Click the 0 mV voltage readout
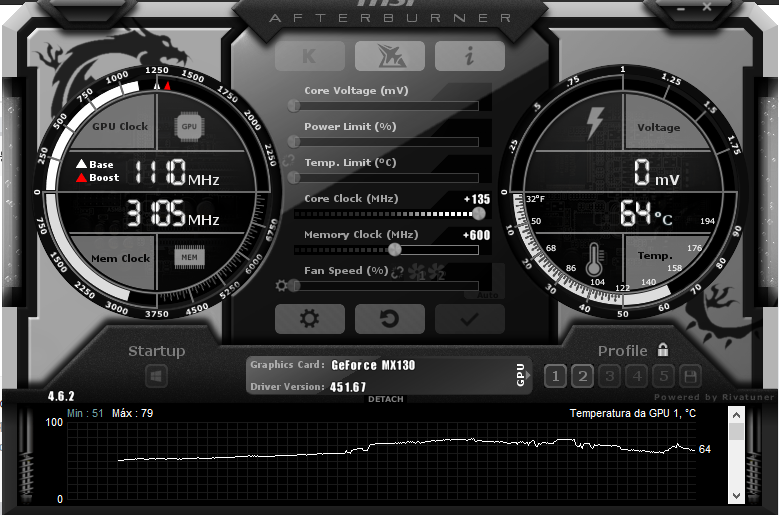779x515 pixels. (656, 173)
